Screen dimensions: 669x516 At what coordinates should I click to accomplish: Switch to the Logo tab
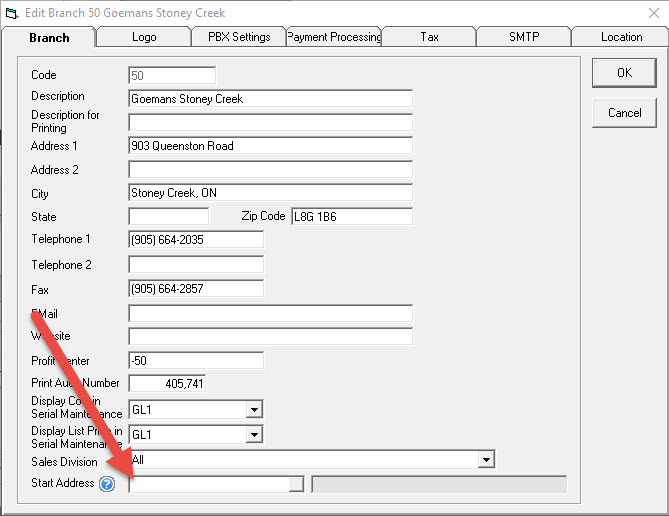click(144, 37)
